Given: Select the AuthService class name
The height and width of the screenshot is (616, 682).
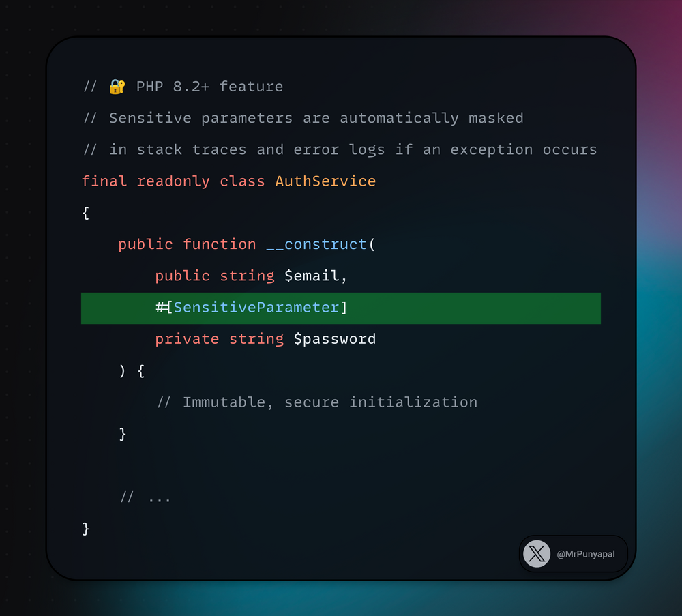Looking at the screenshot, I should [325, 181].
